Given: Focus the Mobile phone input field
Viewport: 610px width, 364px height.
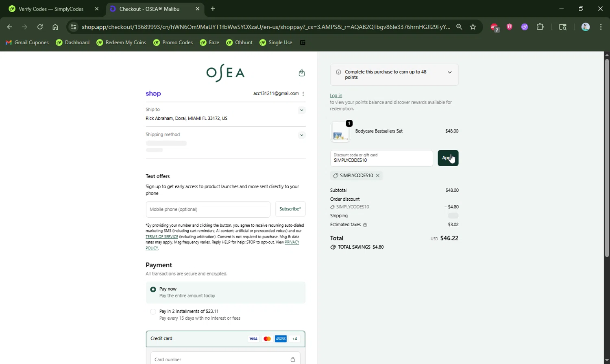Looking at the screenshot, I should click(208, 210).
